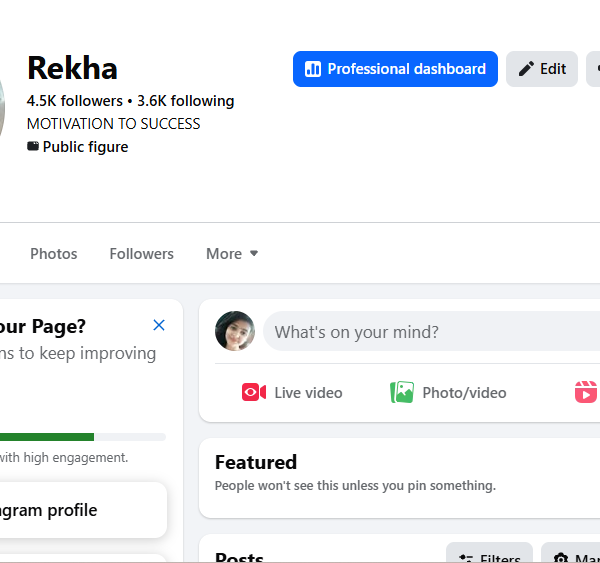Click the Featured section heading
The image size is (600, 563).
click(256, 462)
